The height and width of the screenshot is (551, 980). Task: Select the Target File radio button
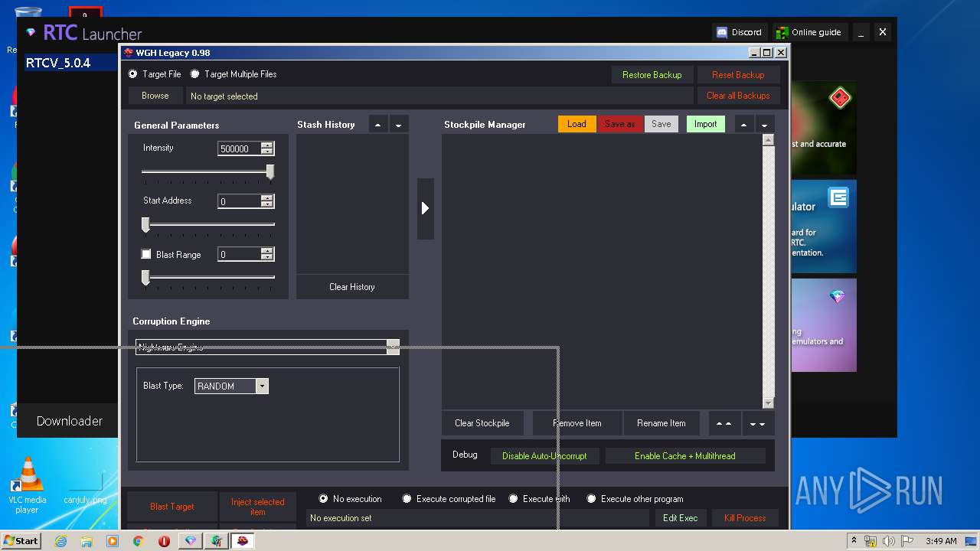[x=133, y=74]
